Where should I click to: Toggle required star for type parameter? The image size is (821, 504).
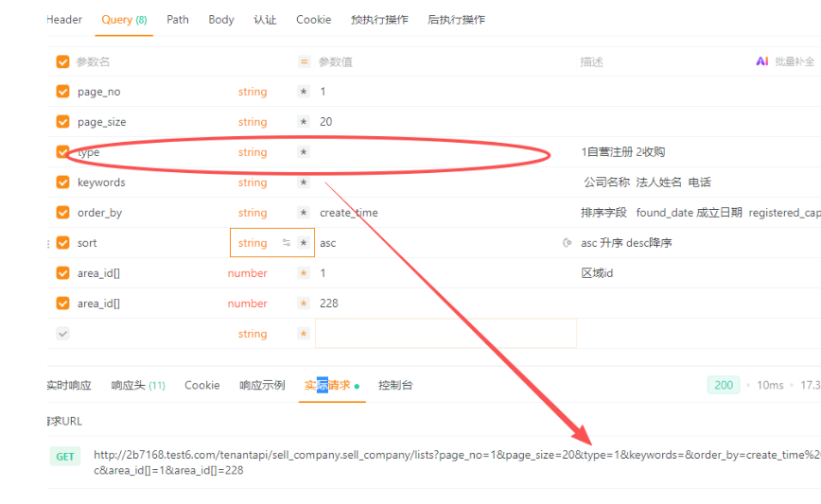[x=304, y=152]
